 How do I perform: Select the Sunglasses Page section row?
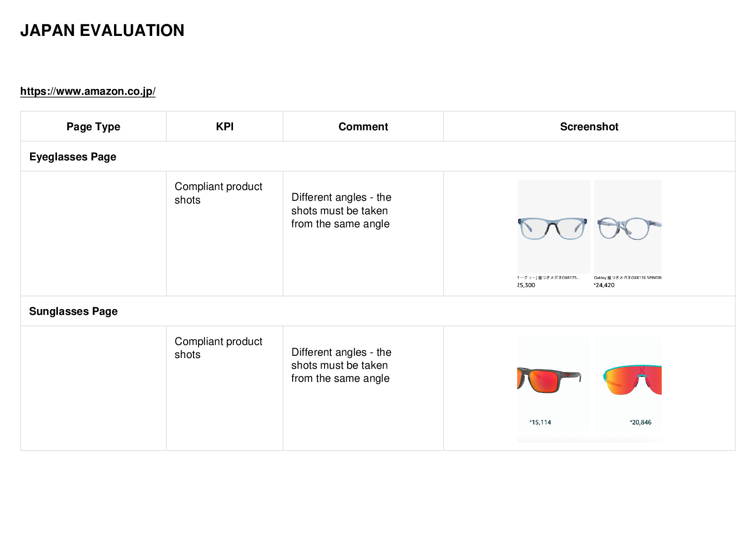(378, 311)
